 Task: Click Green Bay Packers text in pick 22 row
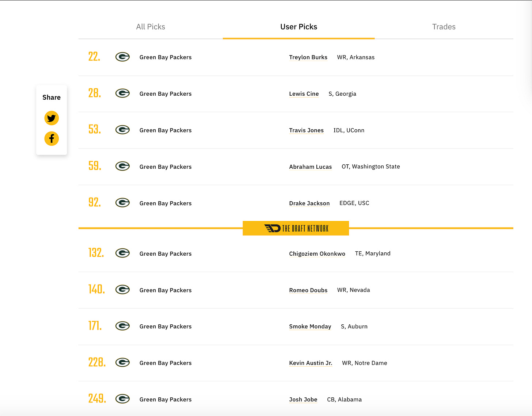point(166,57)
